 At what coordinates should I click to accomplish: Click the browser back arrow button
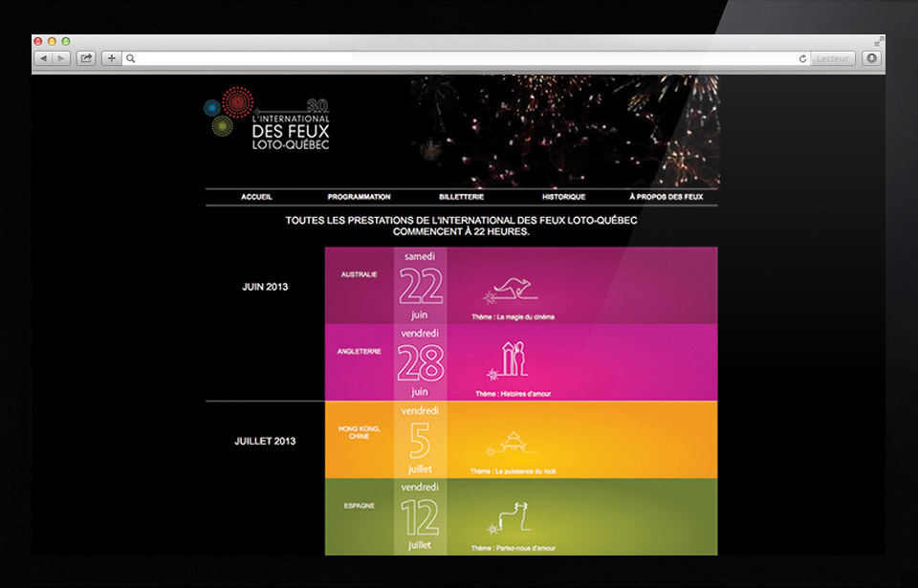43,58
